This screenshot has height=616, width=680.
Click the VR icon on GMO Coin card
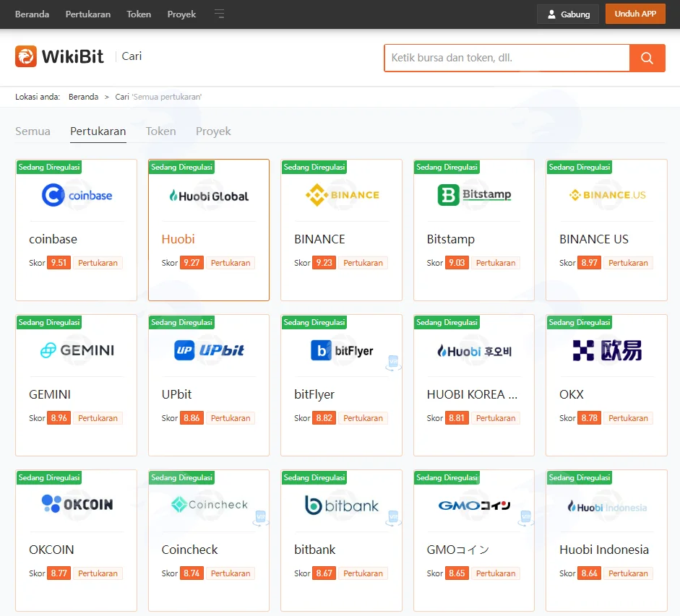tap(526, 518)
